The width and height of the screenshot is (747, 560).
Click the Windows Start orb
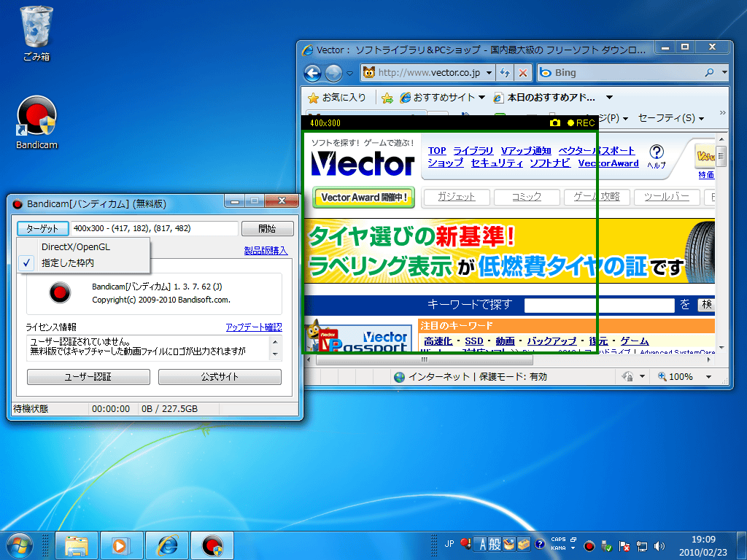[20, 545]
